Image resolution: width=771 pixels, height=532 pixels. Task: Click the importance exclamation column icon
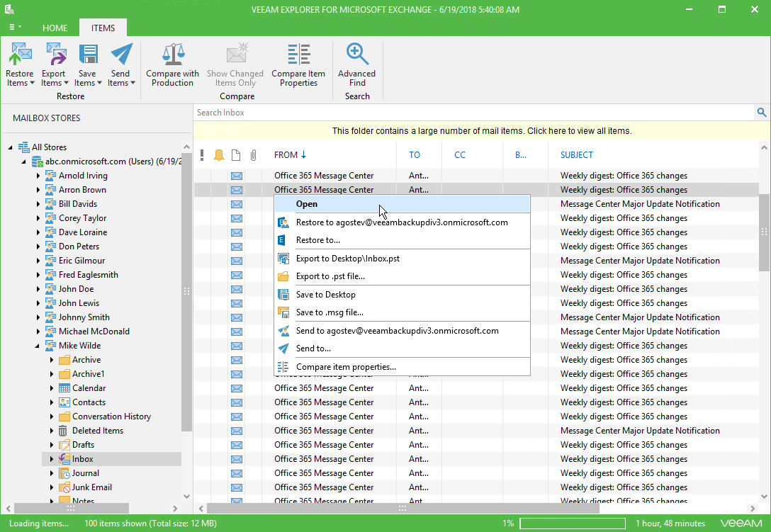click(202, 155)
